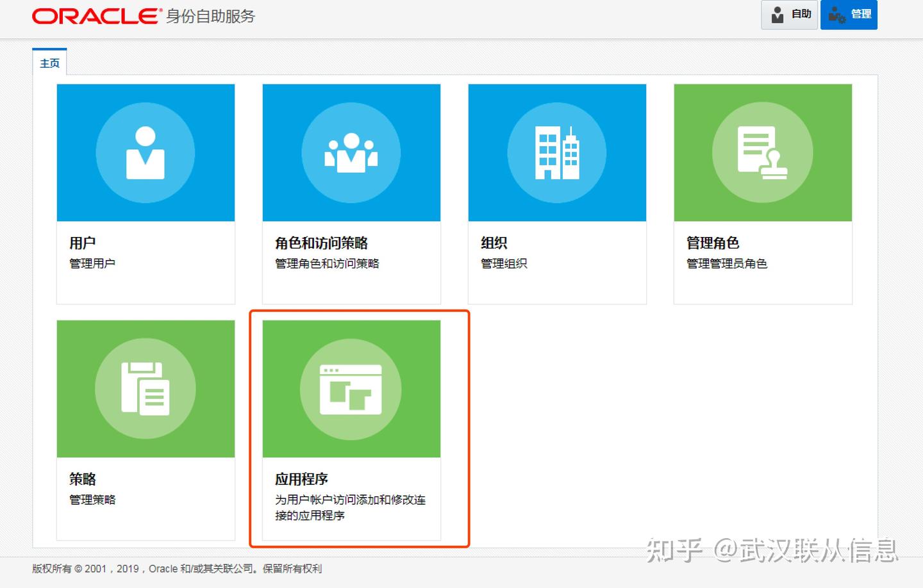Click the 组织 card title
This screenshot has height=588, width=923.
tap(494, 243)
